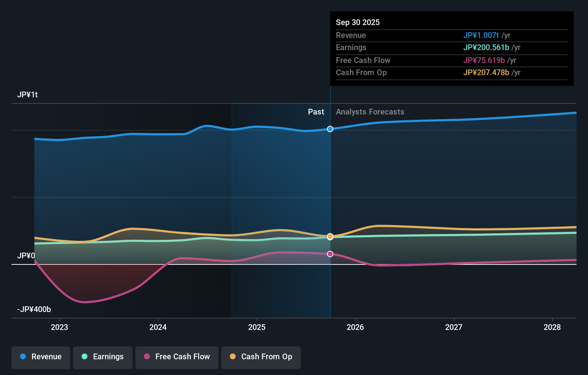Collapse the Cash From Op legend entry
The height and width of the screenshot is (375, 588).
point(261,357)
